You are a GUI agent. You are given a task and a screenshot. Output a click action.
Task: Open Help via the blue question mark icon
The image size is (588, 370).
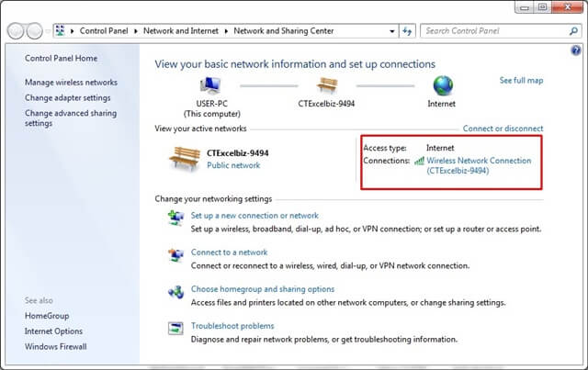pyautogui.click(x=576, y=50)
